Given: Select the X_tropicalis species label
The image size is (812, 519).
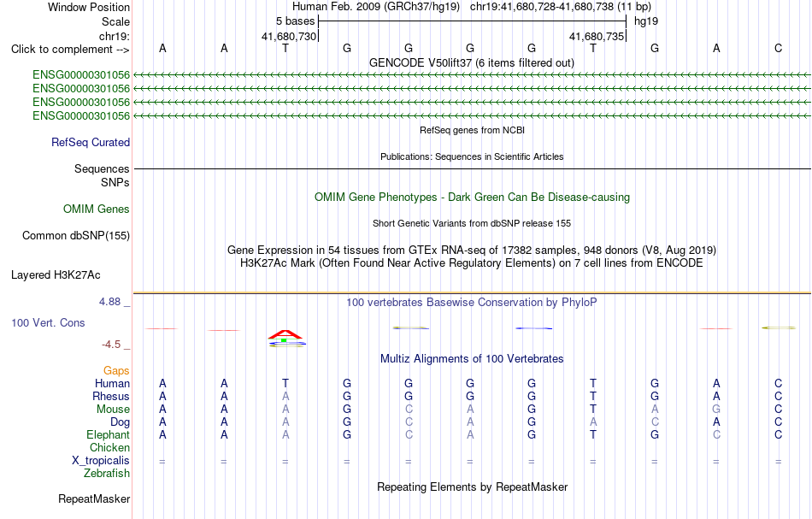Looking at the screenshot, I should tap(101, 461).
